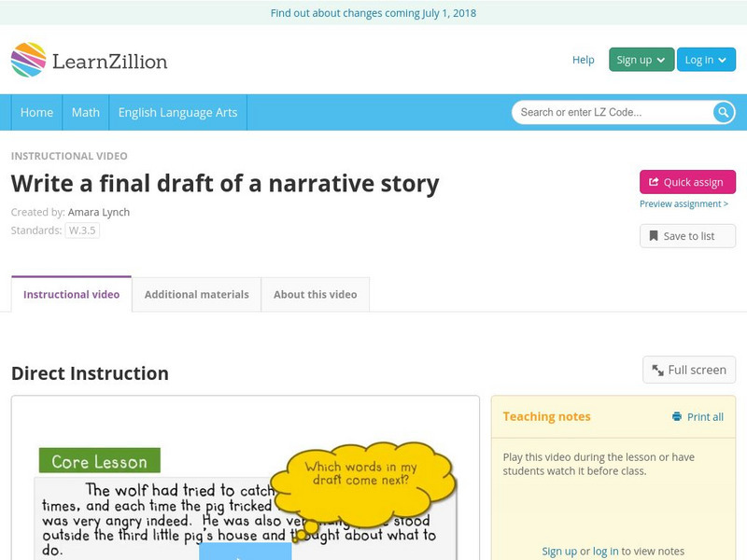Click the Quick assign share icon
Image resolution: width=747 pixels, height=560 pixels.
coord(654,182)
